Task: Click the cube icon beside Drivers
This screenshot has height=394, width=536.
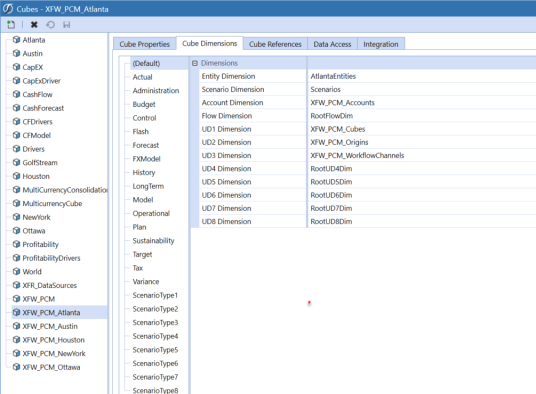Action: [16, 149]
